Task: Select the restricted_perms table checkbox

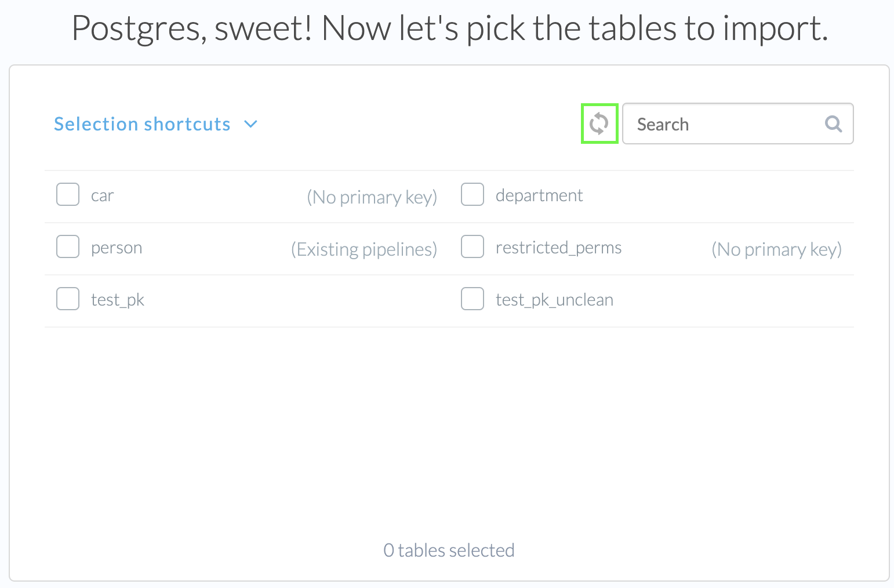Action: [472, 246]
